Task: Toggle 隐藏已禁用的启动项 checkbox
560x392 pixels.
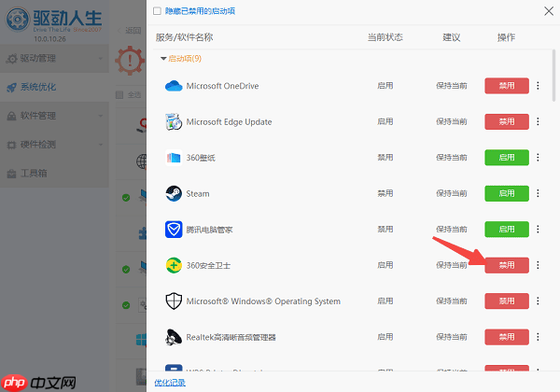Action: pyautogui.click(x=157, y=11)
